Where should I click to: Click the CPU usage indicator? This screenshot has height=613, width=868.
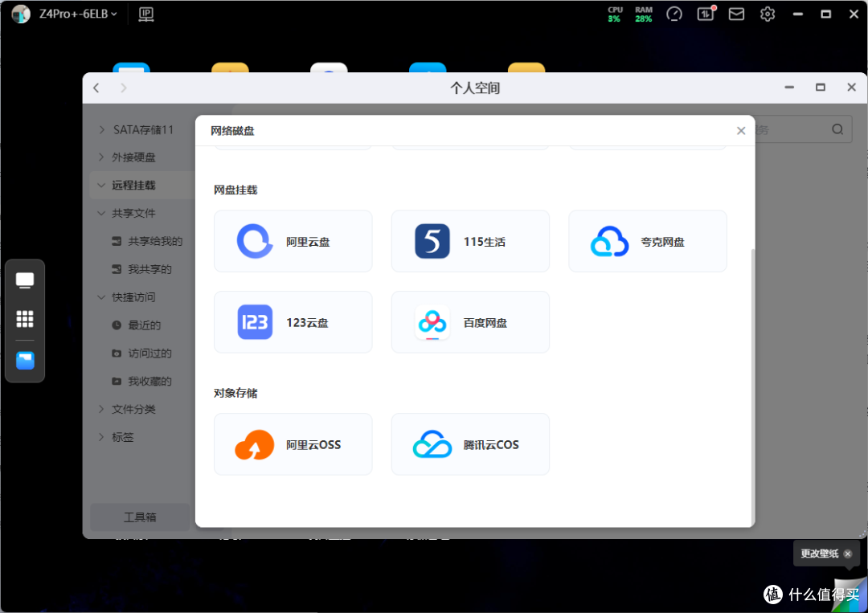point(615,14)
